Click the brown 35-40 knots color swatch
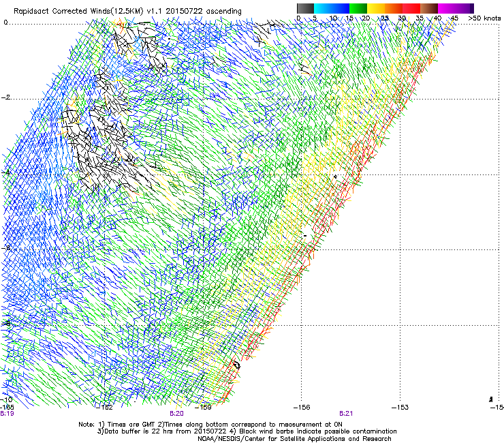Screen dimensions: 504x443 (429, 8)
